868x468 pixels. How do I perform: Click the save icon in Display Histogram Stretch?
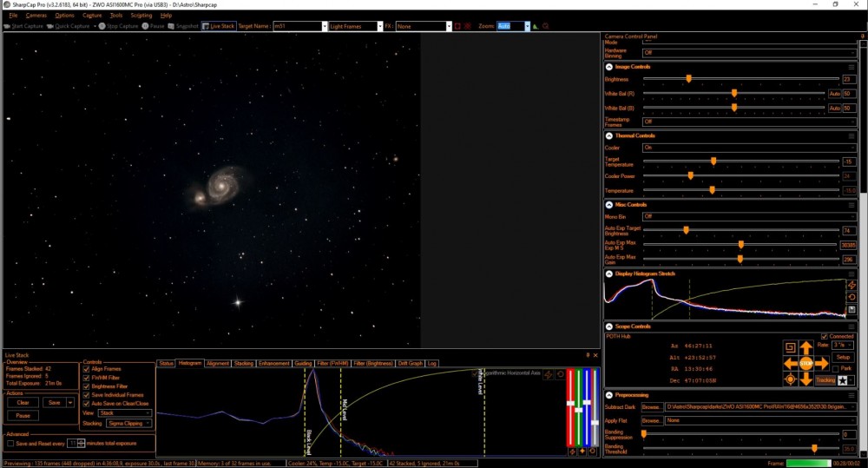point(852,310)
